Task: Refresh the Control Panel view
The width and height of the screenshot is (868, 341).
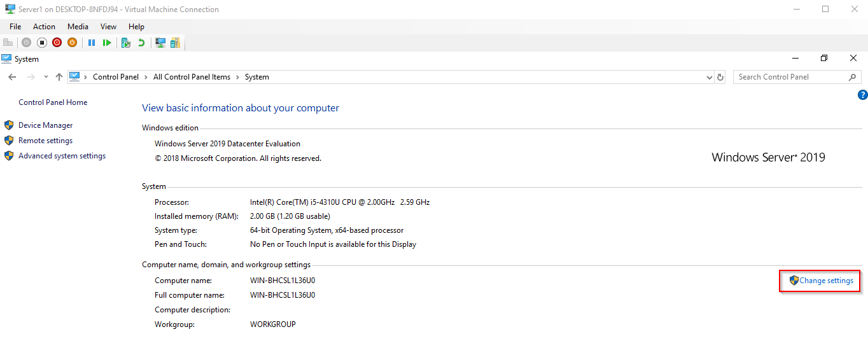Action: [720, 77]
